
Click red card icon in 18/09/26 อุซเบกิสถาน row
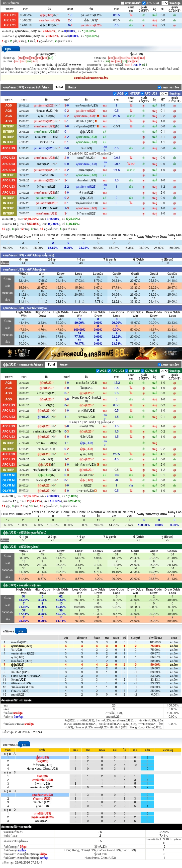click(98, 116)
